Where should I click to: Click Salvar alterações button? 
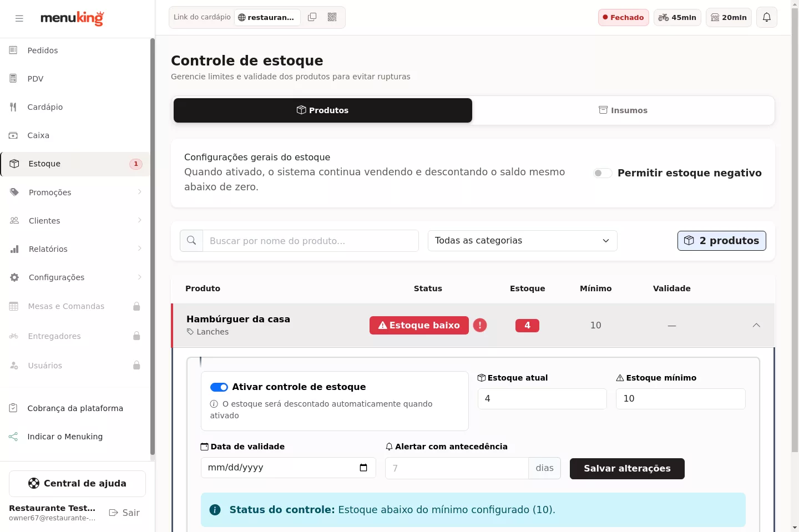[x=627, y=469]
